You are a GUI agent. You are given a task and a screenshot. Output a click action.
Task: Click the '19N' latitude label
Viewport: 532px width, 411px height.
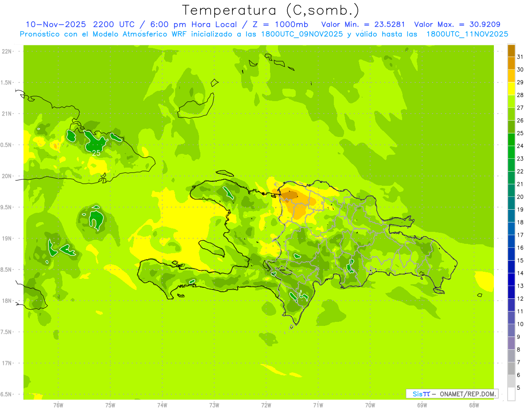click(x=7, y=239)
